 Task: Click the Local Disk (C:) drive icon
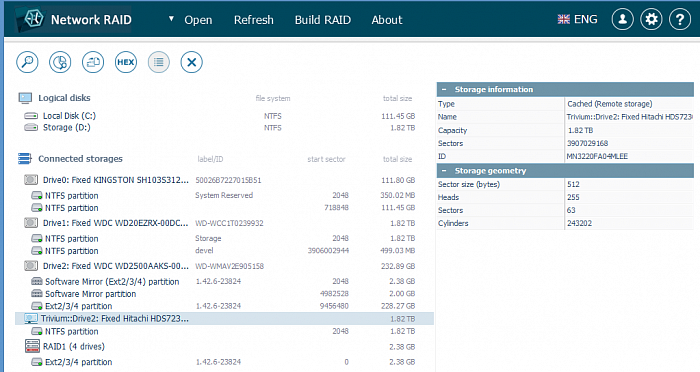coord(31,116)
